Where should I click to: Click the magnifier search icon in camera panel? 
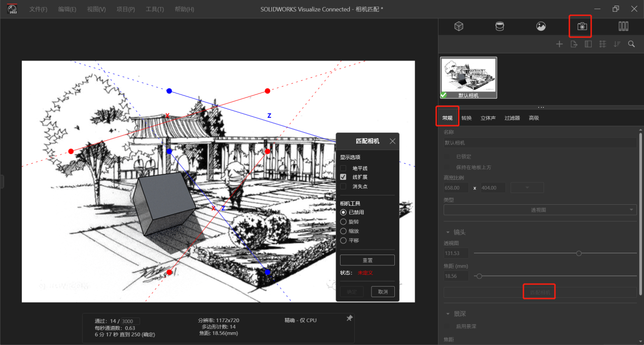click(631, 44)
